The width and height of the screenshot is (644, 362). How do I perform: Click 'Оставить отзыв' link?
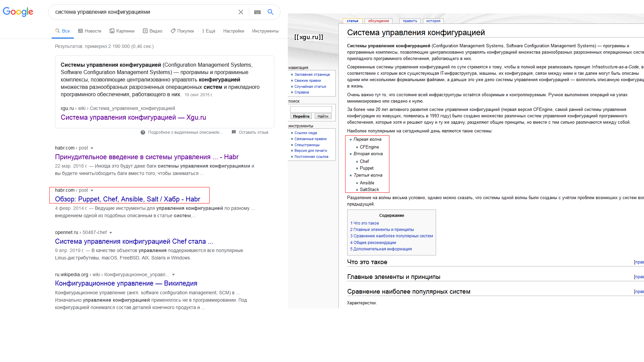coord(254,132)
